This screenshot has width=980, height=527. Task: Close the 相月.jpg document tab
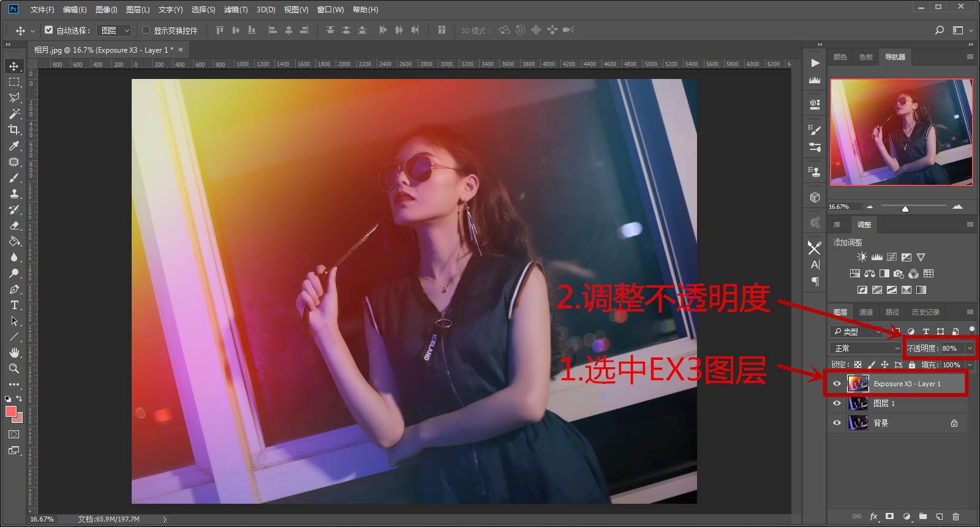click(181, 50)
